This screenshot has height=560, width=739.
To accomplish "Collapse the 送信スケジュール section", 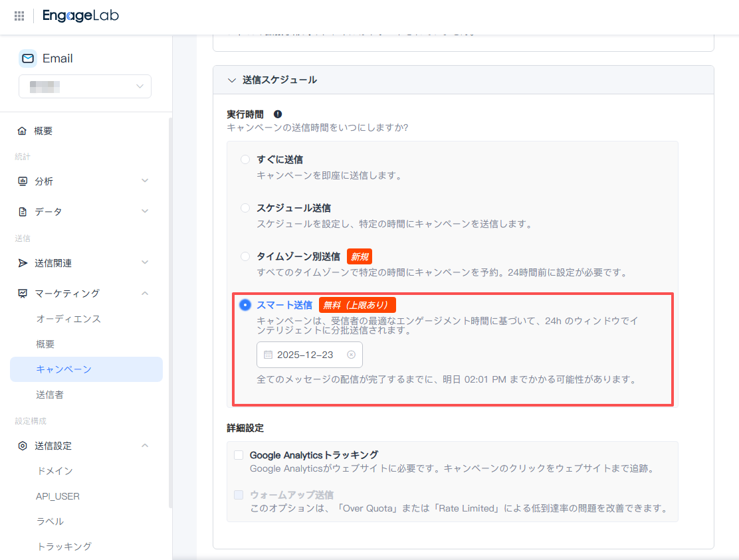I will click(x=232, y=80).
